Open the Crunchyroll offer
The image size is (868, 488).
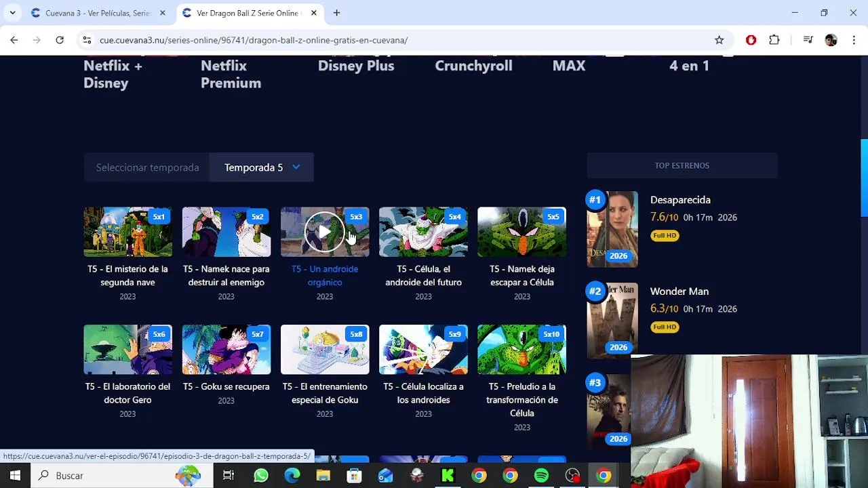coord(473,66)
